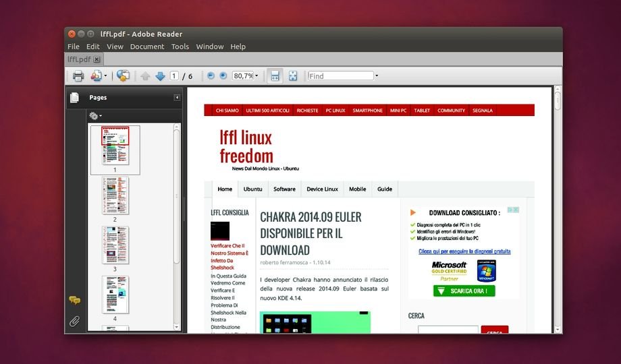Open the zoom percentage dropdown
This screenshot has height=364, width=621.
[x=256, y=76]
